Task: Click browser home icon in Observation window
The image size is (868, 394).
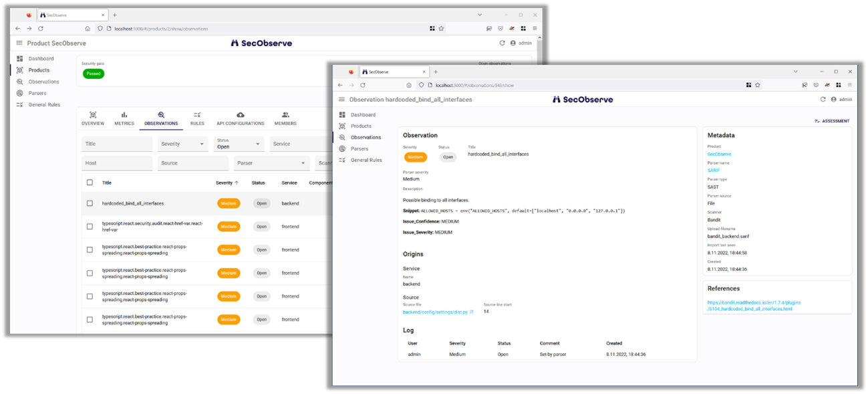Action: click(409, 85)
